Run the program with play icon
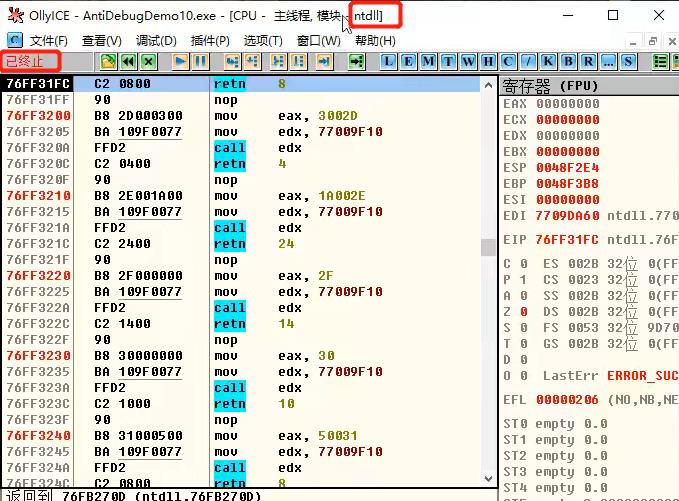 point(181,61)
